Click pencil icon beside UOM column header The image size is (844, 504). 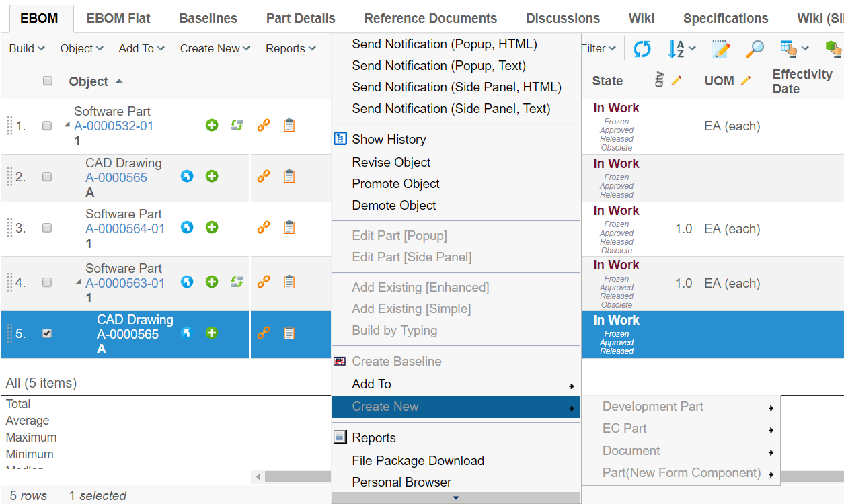tap(745, 81)
